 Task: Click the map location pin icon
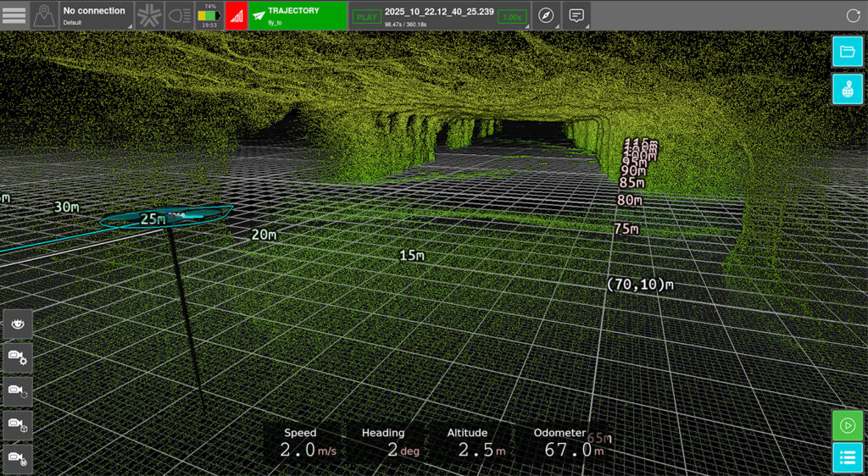44,15
